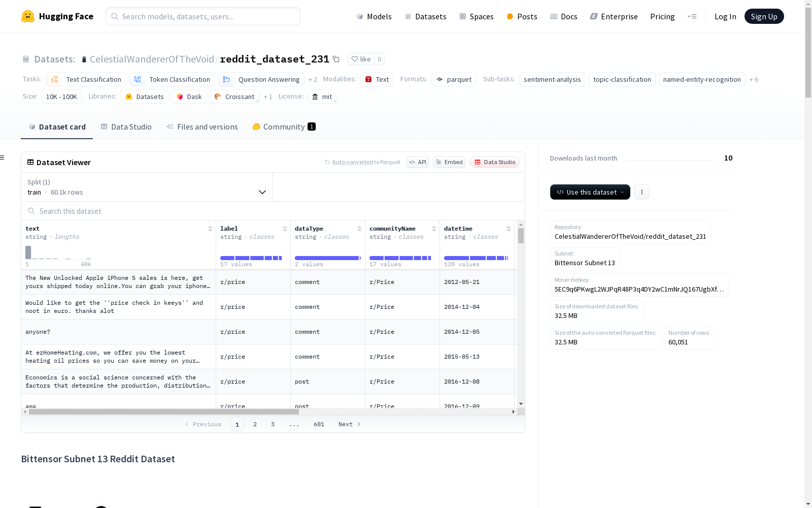The height and width of the screenshot is (508, 812).
Task: Open Docs in the top navigation
Action: tap(563, 16)
